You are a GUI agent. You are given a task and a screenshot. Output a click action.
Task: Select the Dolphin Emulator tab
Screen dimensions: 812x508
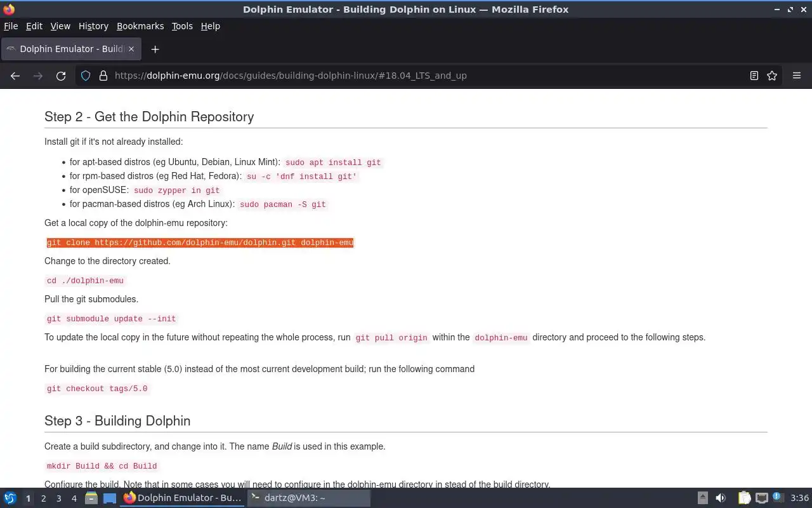point(71,49)
